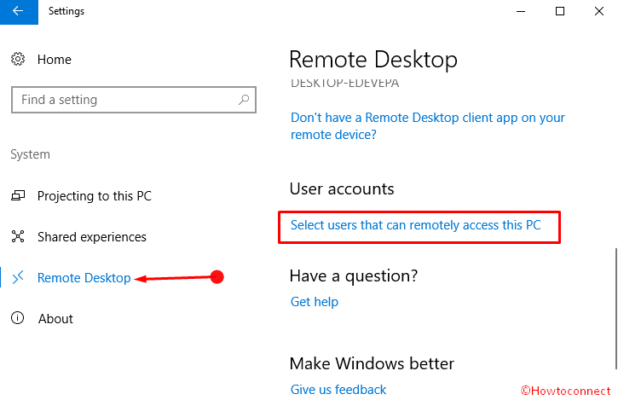Click the Settings window title text
The width and height of the screenshot is (618, 400).
[x=66, y=11]
